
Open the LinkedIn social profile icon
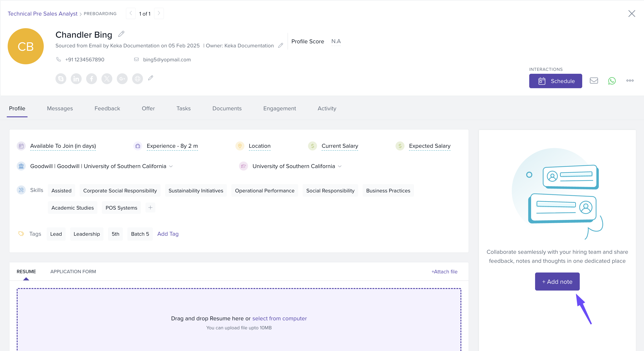[76, 79]
